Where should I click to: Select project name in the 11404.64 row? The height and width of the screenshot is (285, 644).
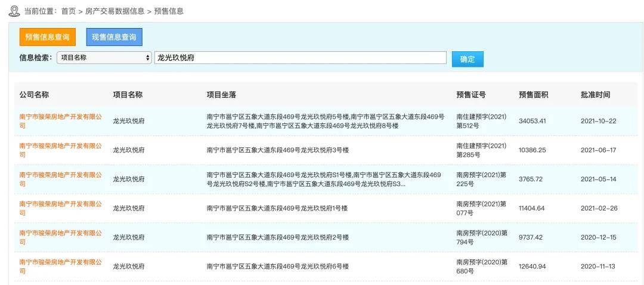pyautogui.click(x=129, y=209)
